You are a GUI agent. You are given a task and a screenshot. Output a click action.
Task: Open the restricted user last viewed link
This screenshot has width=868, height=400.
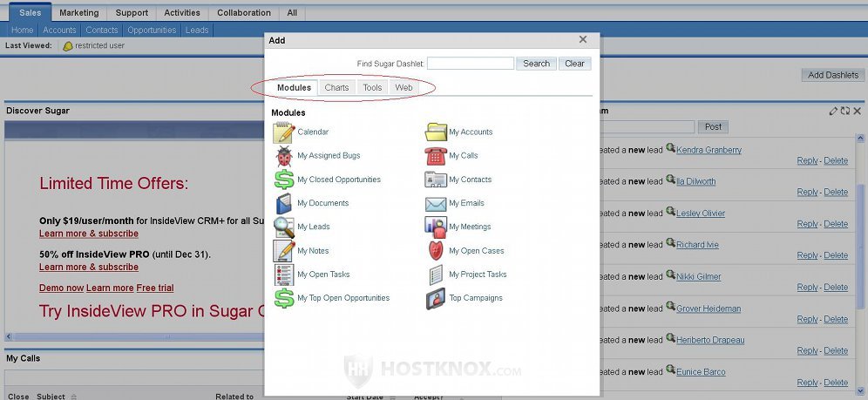99,46
